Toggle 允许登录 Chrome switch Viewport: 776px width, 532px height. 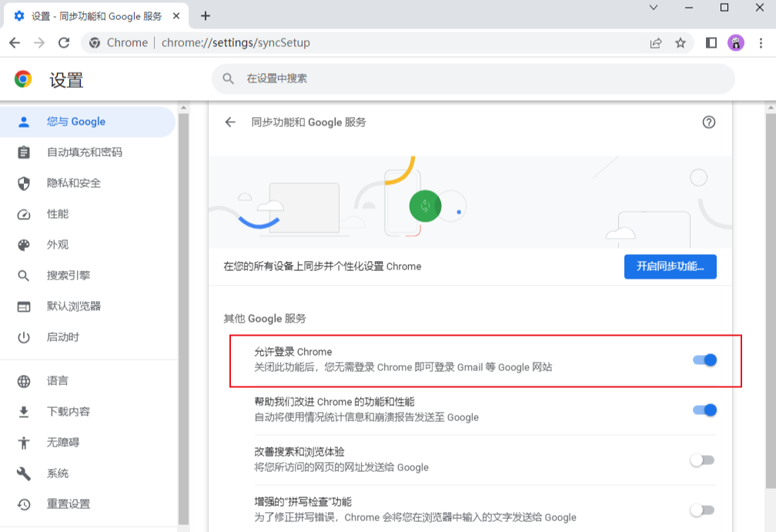click(704, 360)
